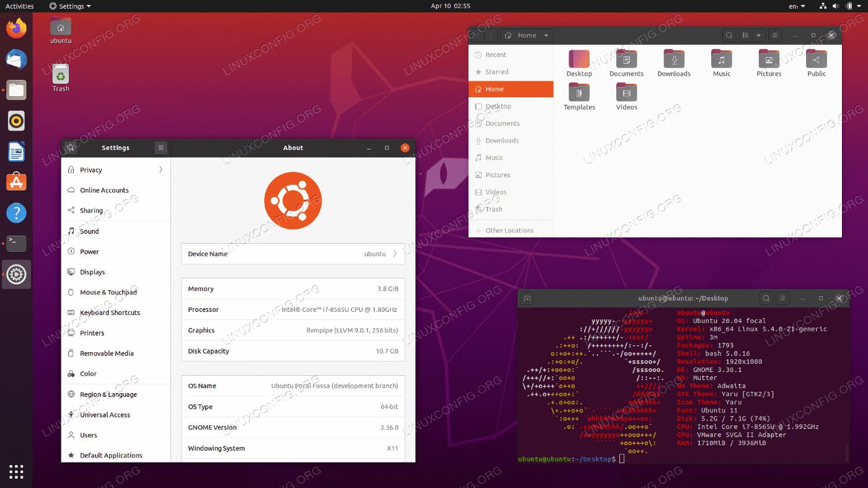This screenshot has height=488, width=868.
Task: Open Ubuntu Software from the dock
Action: coord(16,182)
